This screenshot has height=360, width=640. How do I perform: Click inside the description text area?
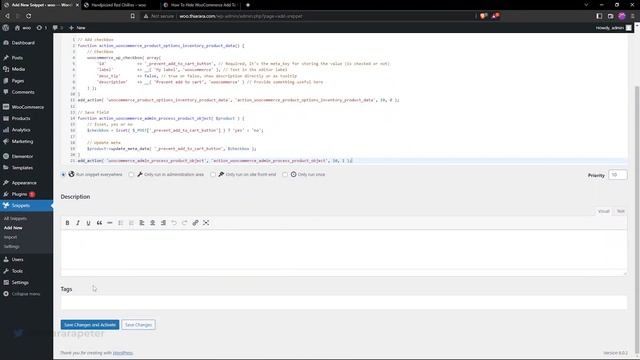[x=344, y=249]
